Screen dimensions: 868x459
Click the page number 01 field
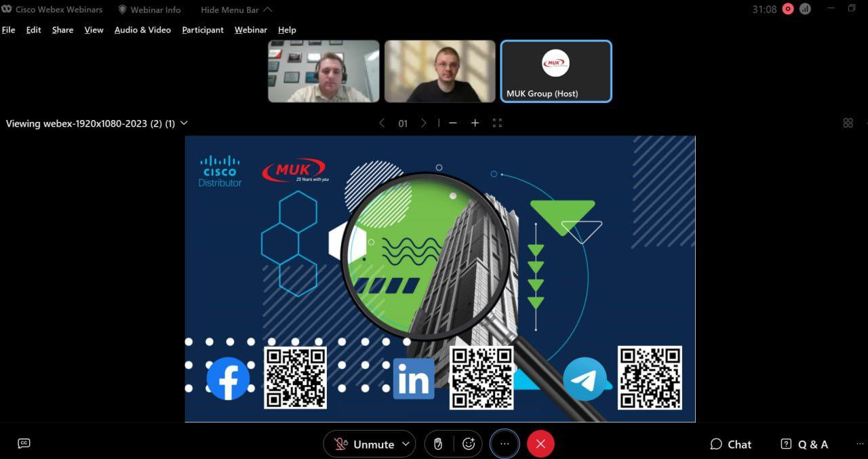[x=403, y=123]
